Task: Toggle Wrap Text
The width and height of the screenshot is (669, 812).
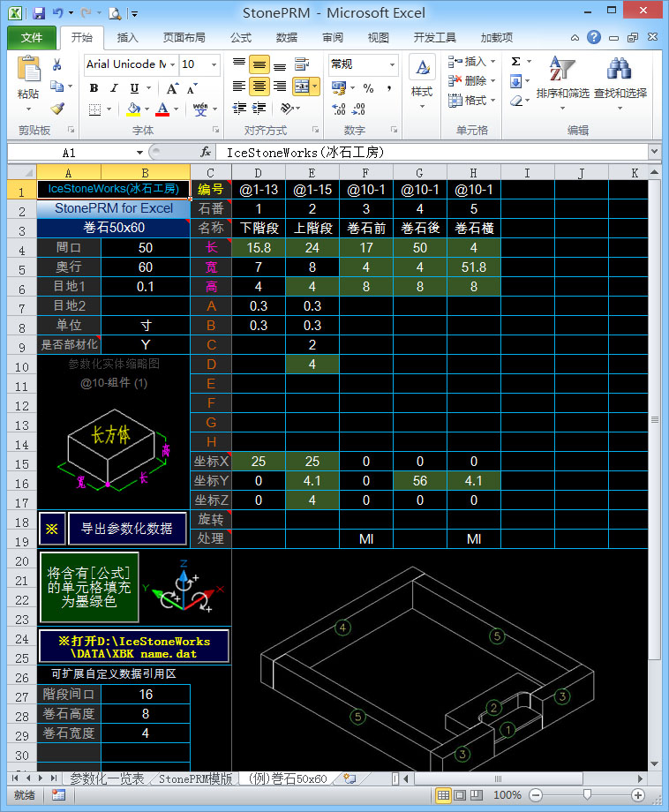Action: pyautogui.click(x=302, y=64)
